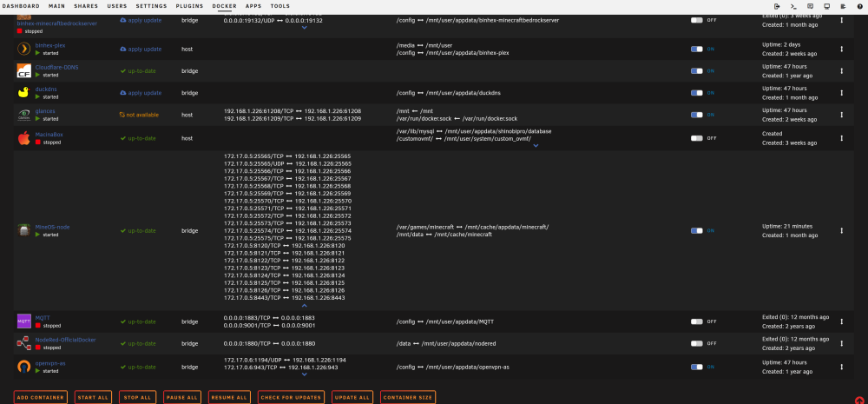This screenshot has width=868, height=404.
Task: Click reorder handle on Cloudflare-DDNS row
Action: coord(841,71)
